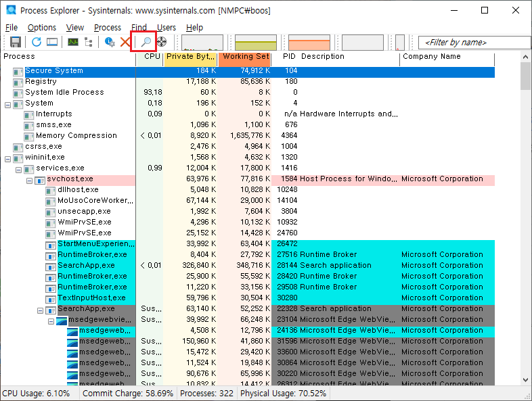Click the Edge icon beside PID 31596 row
Image resolution: width=532 pixels, height=401 pixels.
pos(72,342)
